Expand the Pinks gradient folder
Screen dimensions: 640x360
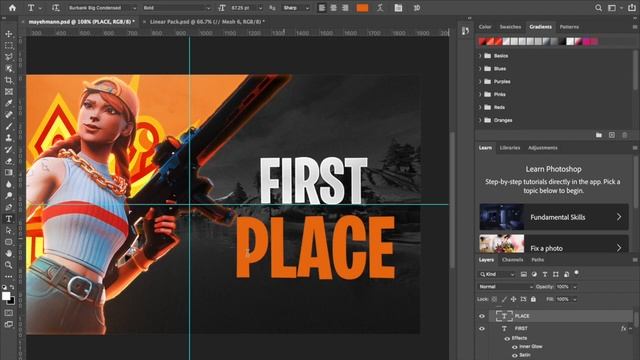[480, 94]
